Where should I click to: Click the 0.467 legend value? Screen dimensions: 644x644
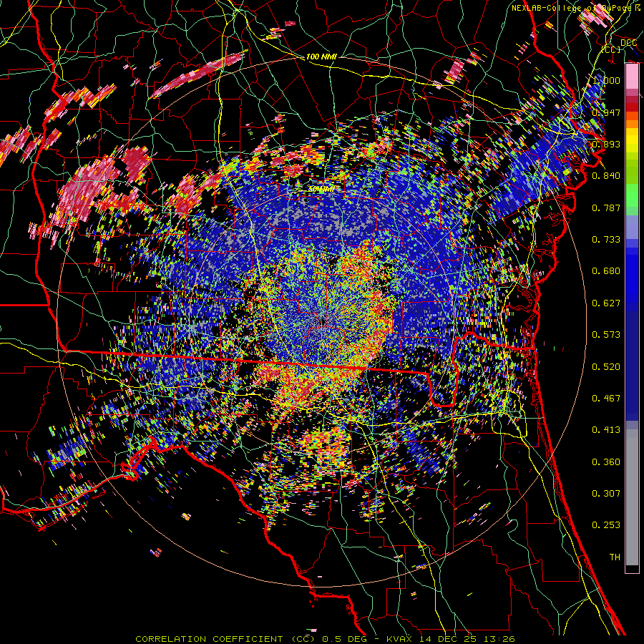pos(606,398)
